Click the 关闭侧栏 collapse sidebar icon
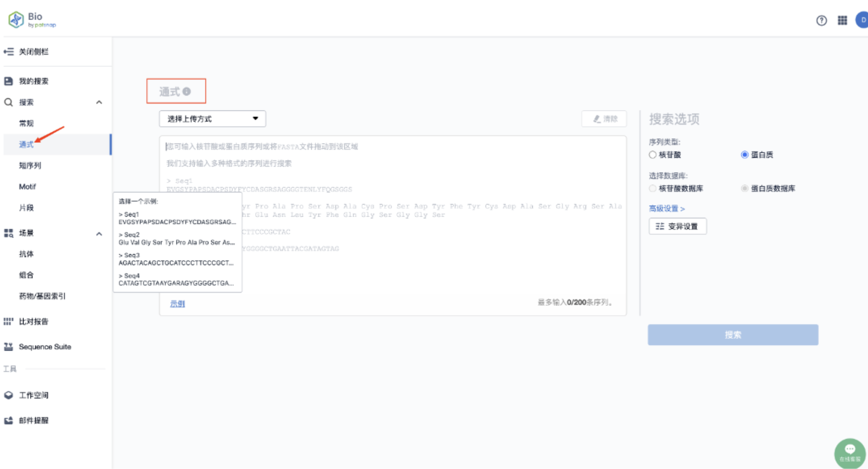This screenshot has height=469, width=868. [x=9, y=52]
